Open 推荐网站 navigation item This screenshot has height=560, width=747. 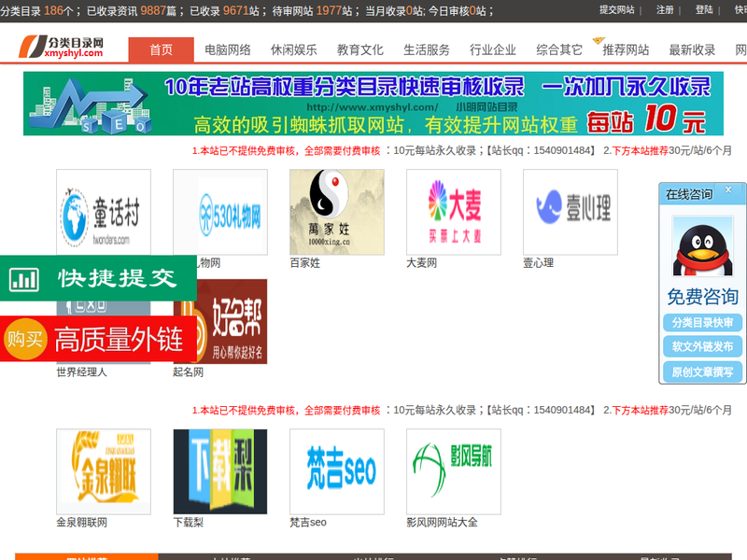click(626, 49)
